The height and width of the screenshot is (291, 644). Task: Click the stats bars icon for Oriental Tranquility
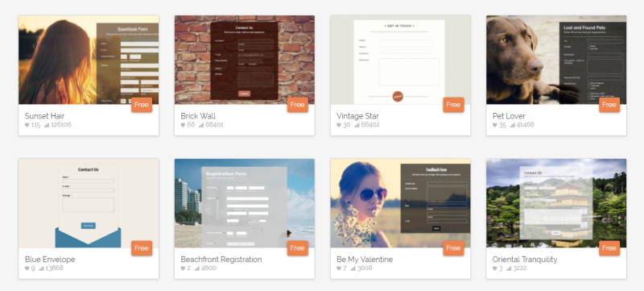509,268
